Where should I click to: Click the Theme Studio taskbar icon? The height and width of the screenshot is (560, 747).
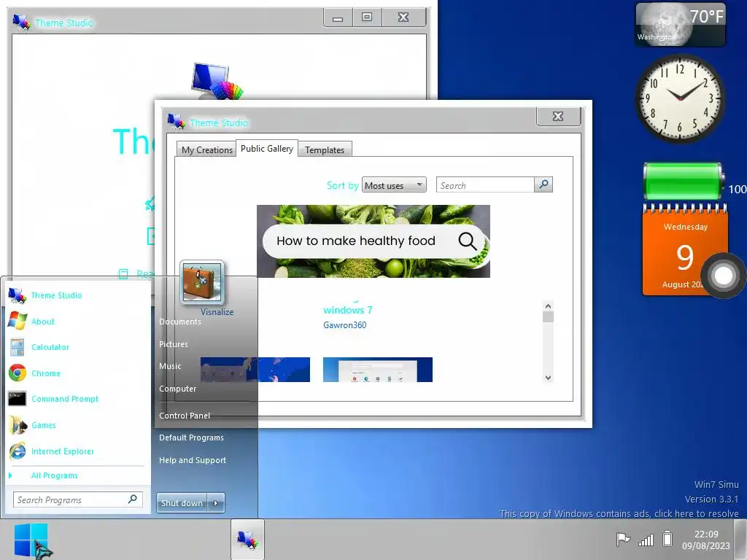tap(248, 540)
